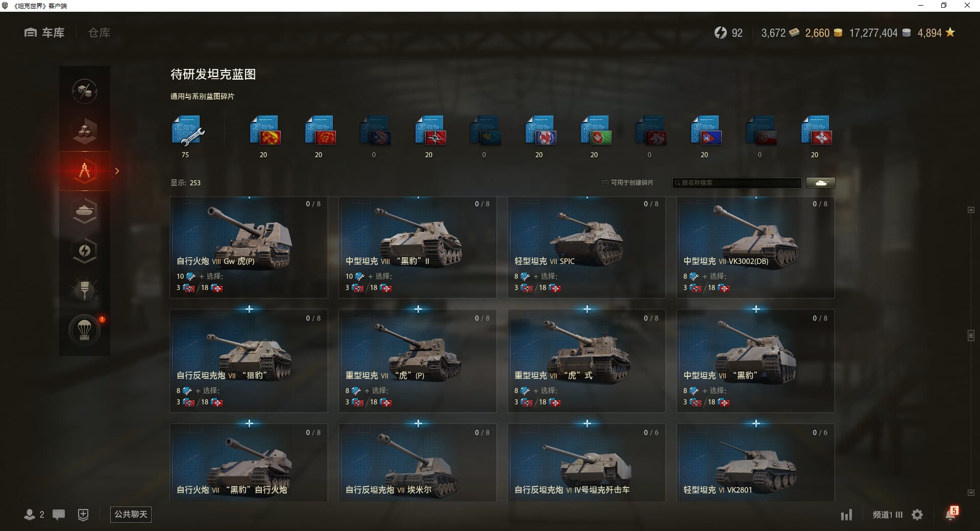Image resolution: width=980 pixels, height=531 pixels.
Task: Click the 按名称搜索 search field
Action: 737,183
